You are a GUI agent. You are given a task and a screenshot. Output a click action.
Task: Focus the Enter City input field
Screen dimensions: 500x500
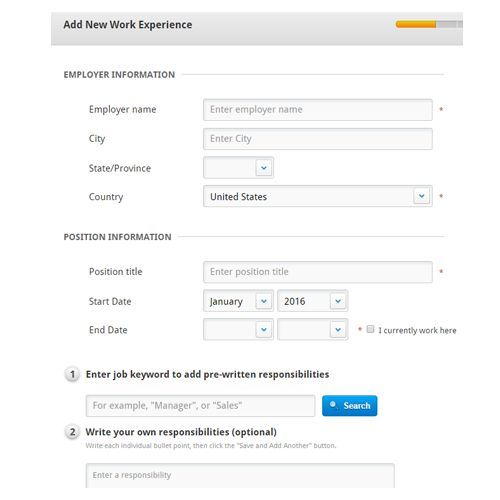[318, 139]
